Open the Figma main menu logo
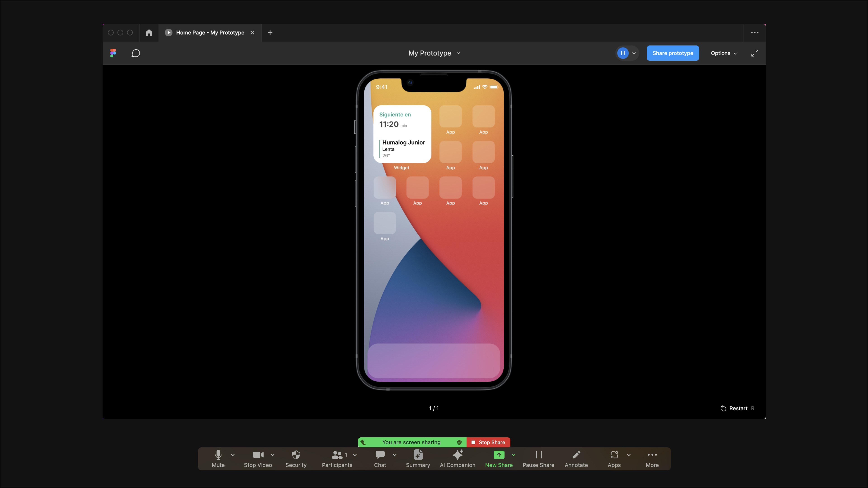The image size is (868, 488). [113, 53]
